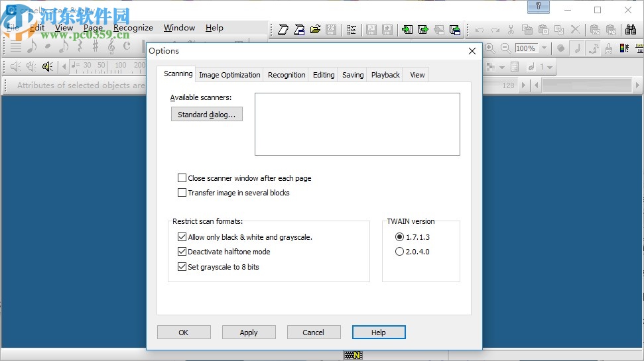Switch to the View tab in Options
This screenshot has height=361, width=644.
click(417, 75)
